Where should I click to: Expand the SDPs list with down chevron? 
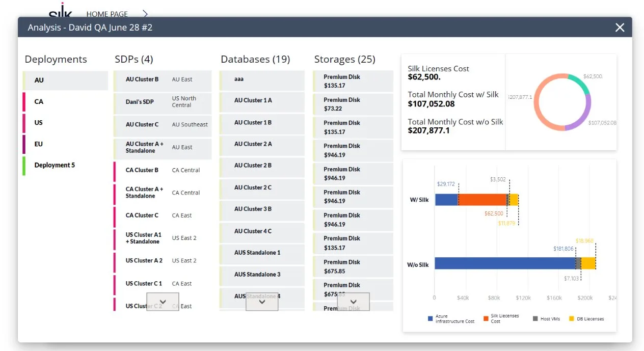coord(163,302)
